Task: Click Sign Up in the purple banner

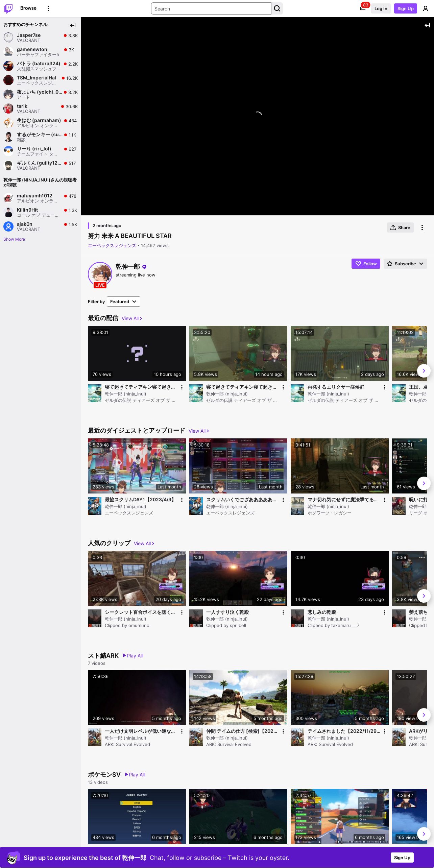Action: coord(402,858)
